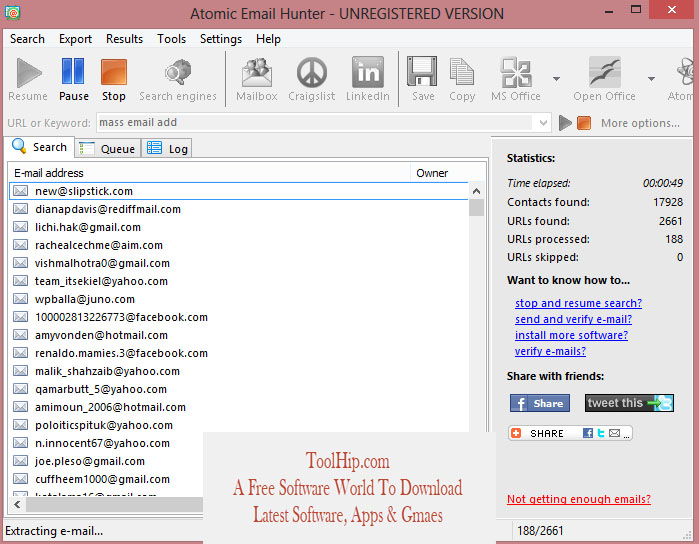Open the Help menu
This screenshot has height=544, width=699.
pyautogui.click(x=268, y=39)
